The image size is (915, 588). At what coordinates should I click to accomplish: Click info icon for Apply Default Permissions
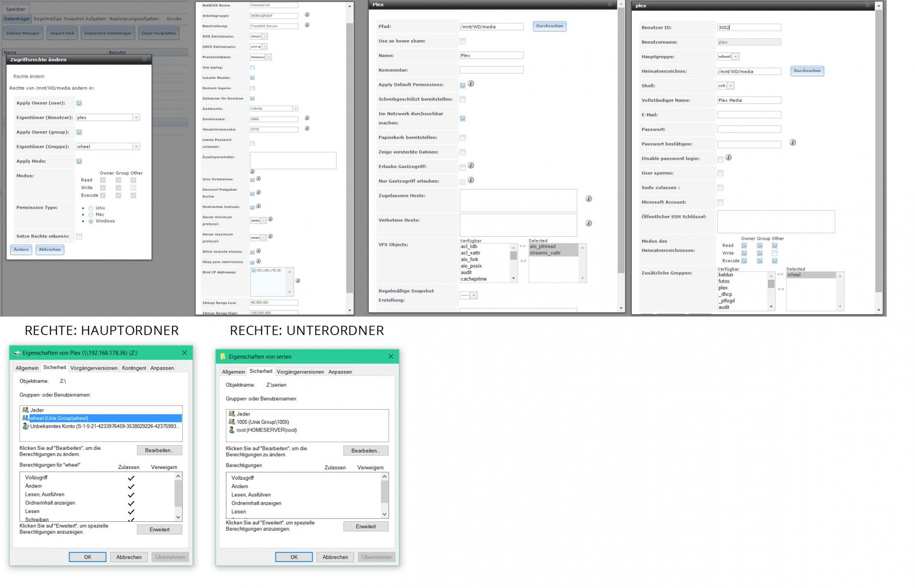[x=470, y=84]
